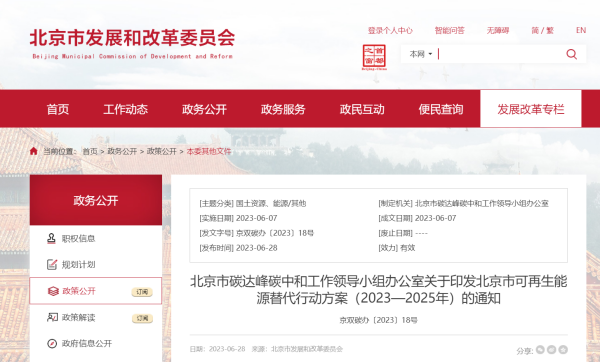
Task: Click the 无障碍 accessibility link
Action: tap(498, 30)
